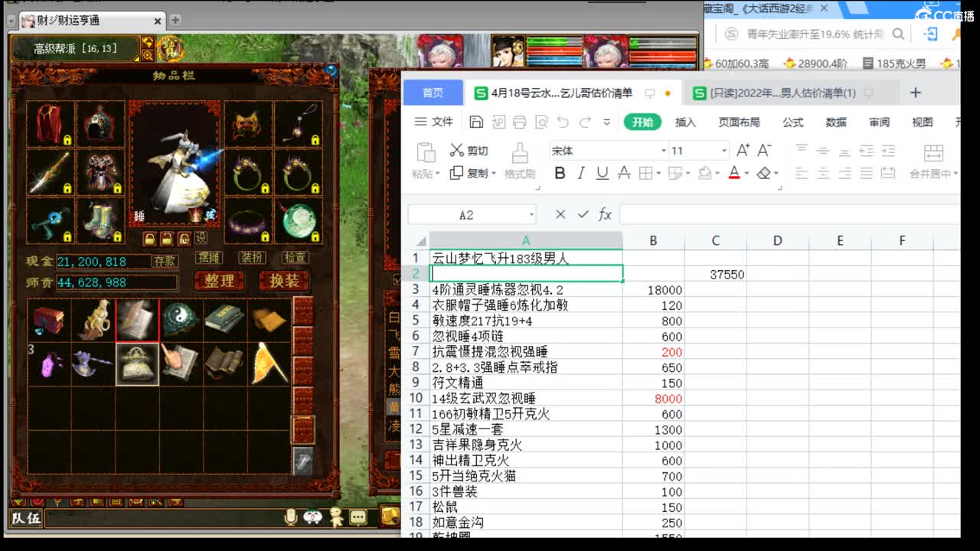
Task: Open the font color dropdown arrow
Action: pos(746,174)
